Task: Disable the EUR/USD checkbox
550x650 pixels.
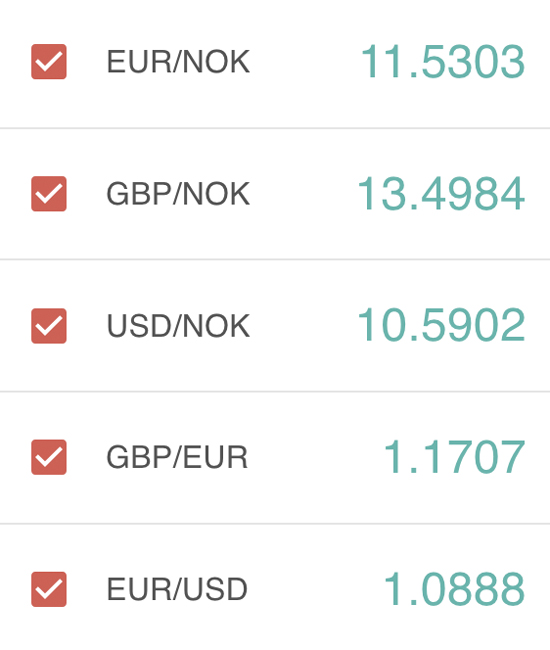Action: tap(49, 589)
